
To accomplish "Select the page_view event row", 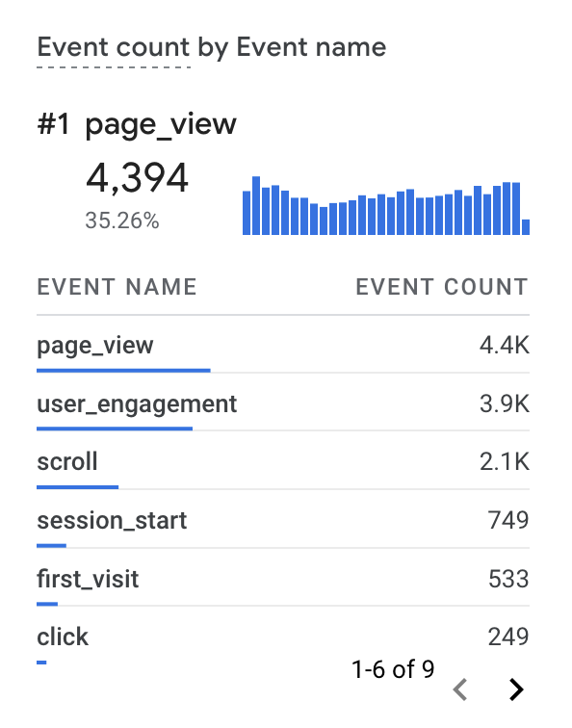I will [x=283, y=345].
